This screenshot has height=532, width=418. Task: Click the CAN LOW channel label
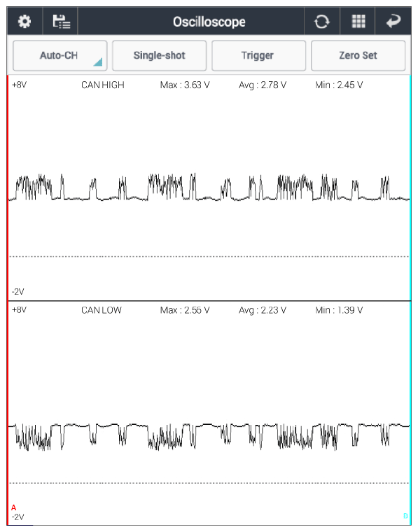pyautogui.click(x=102, y=310)
